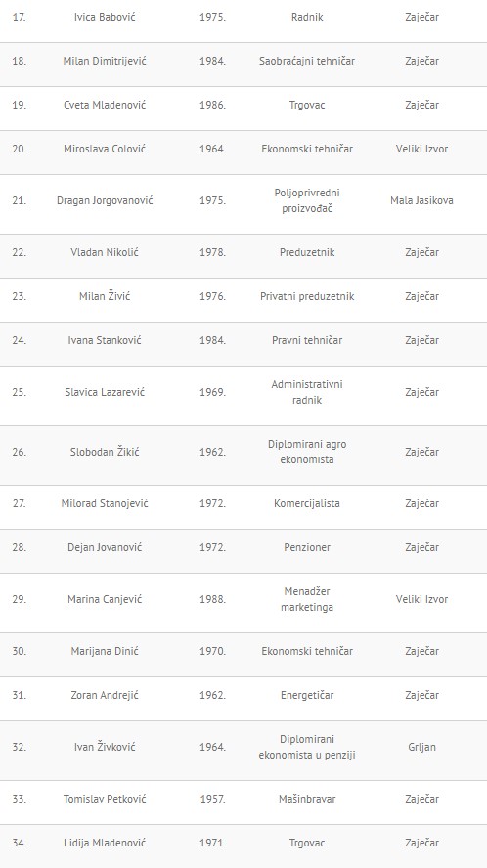Image resolution: width=487 pixels, height=868 pixels.
Task: Click Poljoprivredni proizvođač occupation cell
Action: point(307,200)
